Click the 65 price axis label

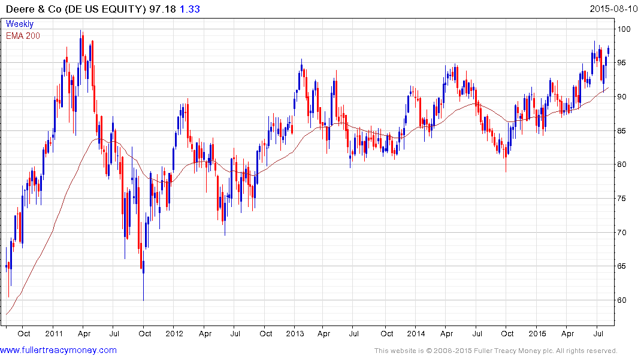click(x=622, y=266)
